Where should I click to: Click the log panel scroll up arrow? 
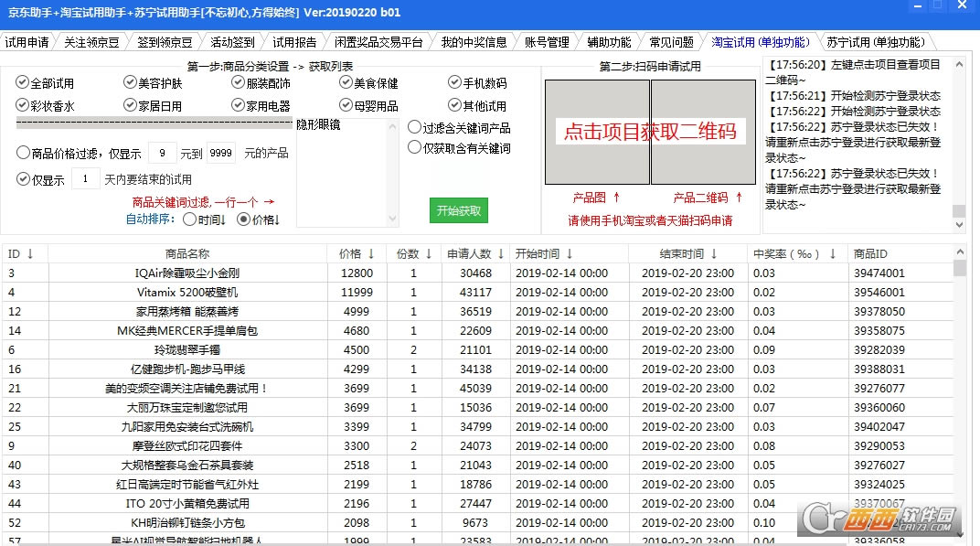(959, 64)
